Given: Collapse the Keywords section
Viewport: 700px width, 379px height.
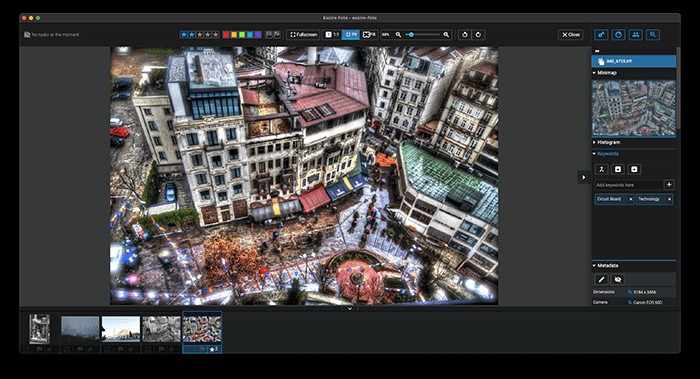Looking at the screenshot, I should pos(594,154).
